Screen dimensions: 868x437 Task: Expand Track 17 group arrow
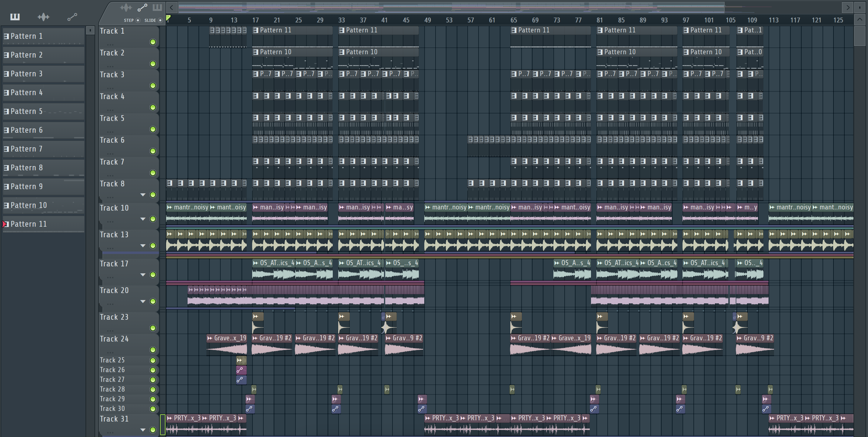(x=143, y=275)
